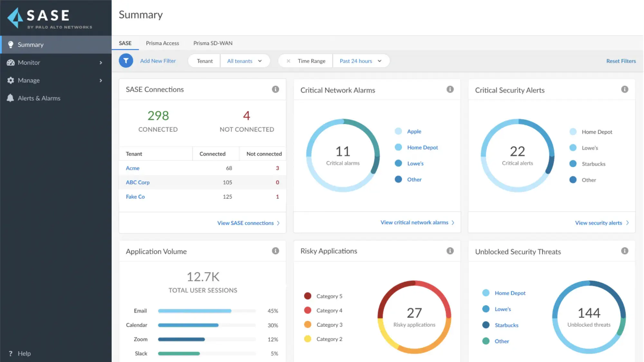Select the Prisma SD-WAN tab
The image size is (644, 362).
[213, 43]
